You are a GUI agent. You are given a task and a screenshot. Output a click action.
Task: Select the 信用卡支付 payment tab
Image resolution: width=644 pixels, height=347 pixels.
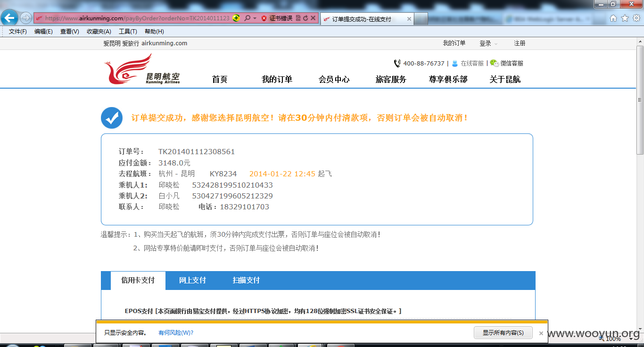click(x=138, y=281)
